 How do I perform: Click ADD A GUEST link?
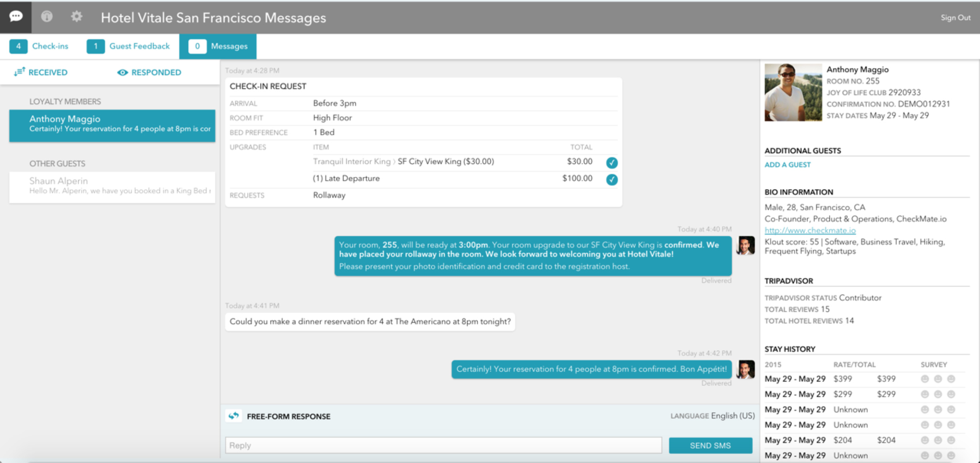[x=787, y=165]
